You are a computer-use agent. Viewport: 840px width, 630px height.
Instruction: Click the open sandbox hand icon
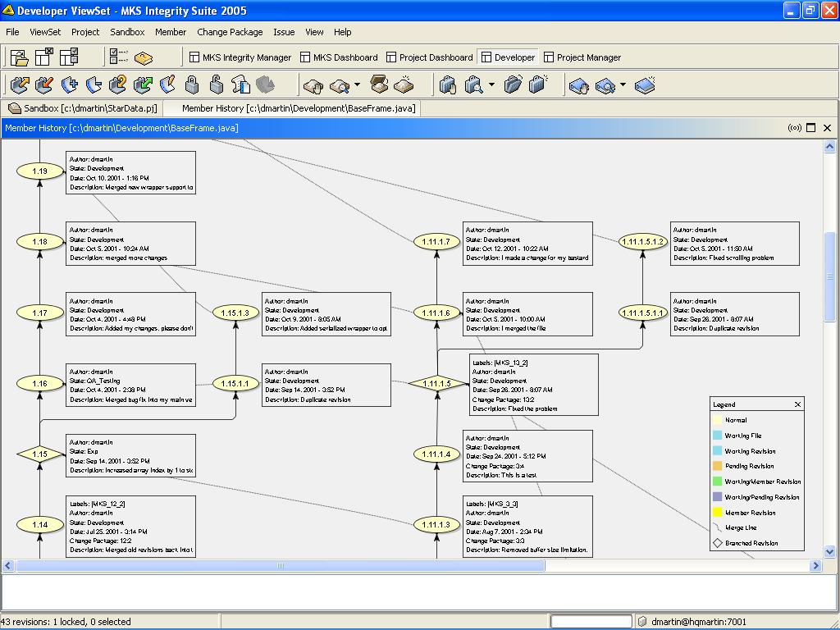(x=313, y=85)
